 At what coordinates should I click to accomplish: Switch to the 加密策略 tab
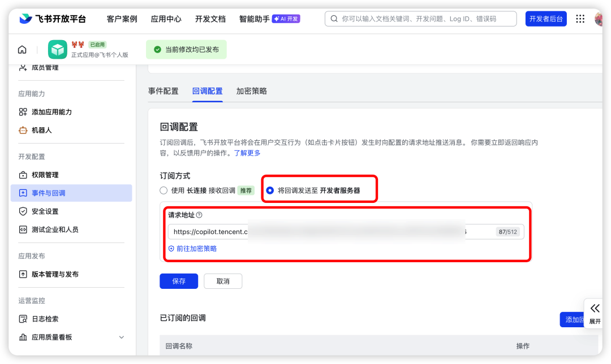pos(251,91)
